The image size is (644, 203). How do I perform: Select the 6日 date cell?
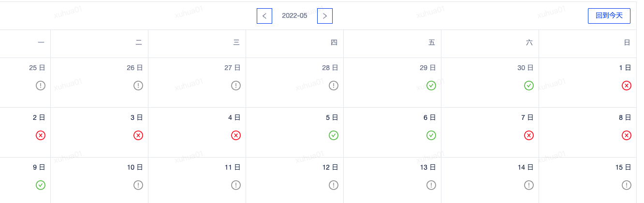pos(393,132)
